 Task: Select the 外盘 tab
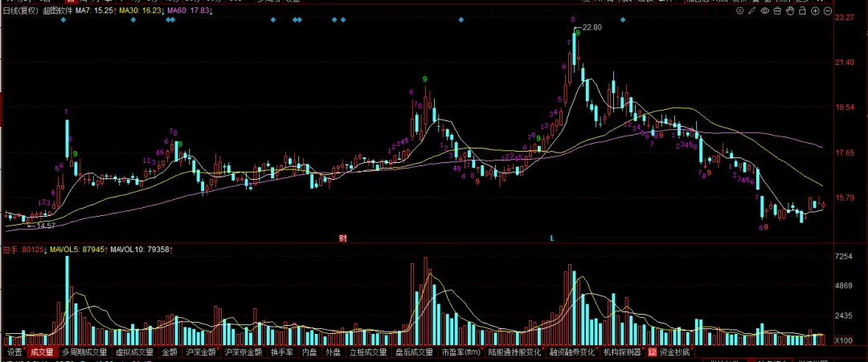pyautogui.click(x=333, y=352)
